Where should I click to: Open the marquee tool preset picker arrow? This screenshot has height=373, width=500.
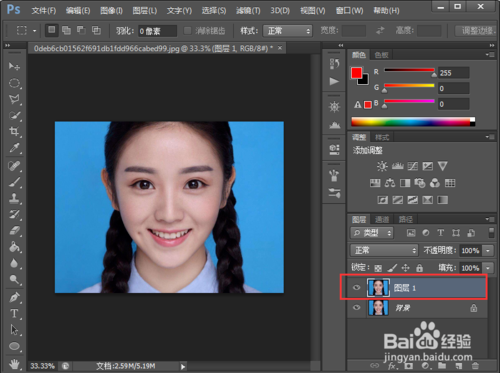(x=35, y=31)
